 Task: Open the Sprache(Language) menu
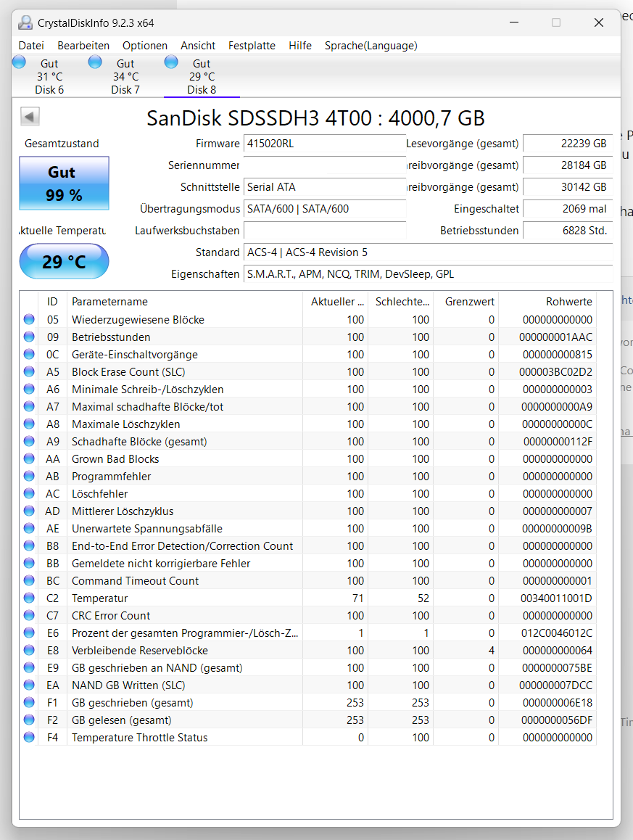pos(371,46)
